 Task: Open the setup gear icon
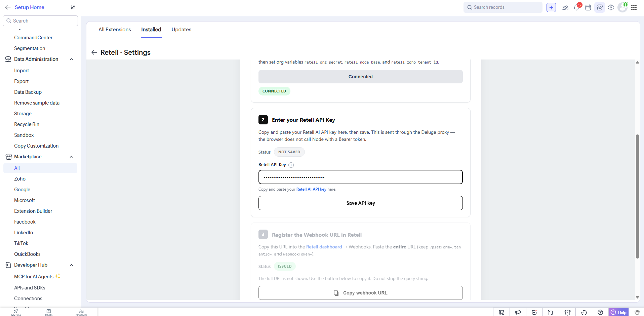pyautogui.click(x=611, y=7)
